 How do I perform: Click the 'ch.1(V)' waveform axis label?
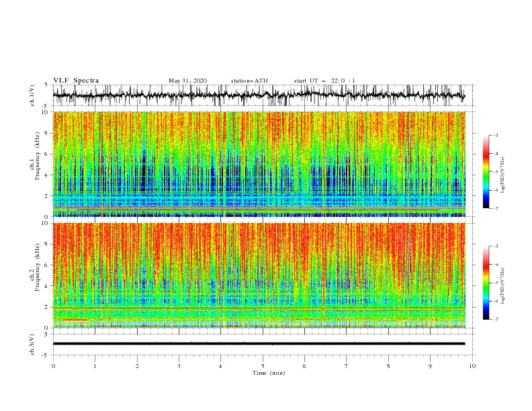(32, 95)
